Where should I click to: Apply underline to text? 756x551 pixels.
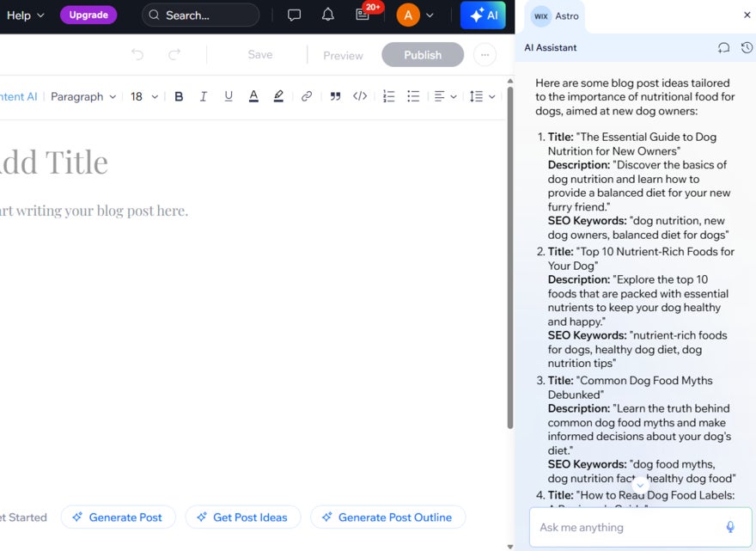(229, 96)
